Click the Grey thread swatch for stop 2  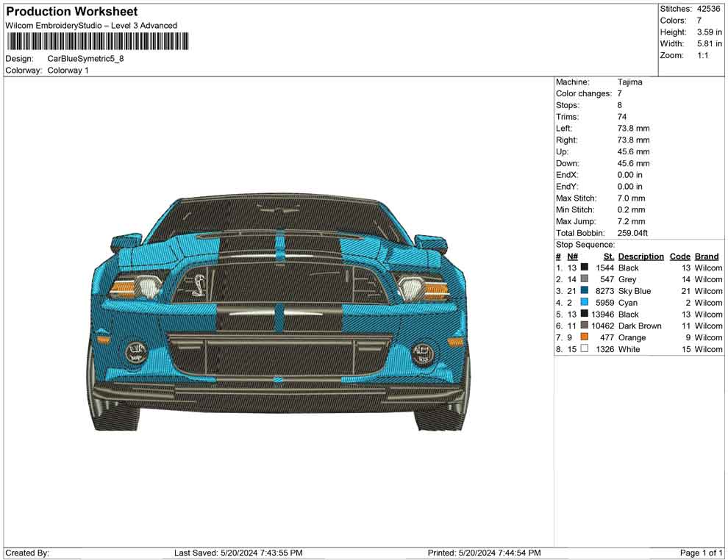pos(584,279)
